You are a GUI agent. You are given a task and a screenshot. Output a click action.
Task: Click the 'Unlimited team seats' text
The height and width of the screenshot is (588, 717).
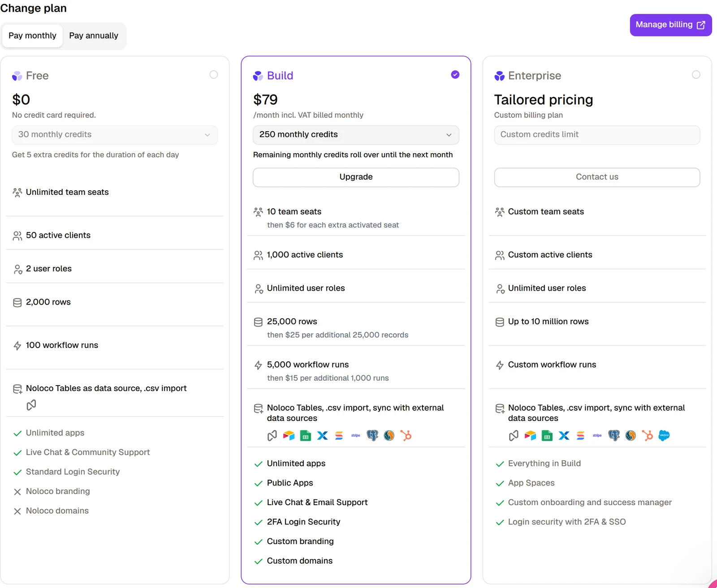[67, 192]
